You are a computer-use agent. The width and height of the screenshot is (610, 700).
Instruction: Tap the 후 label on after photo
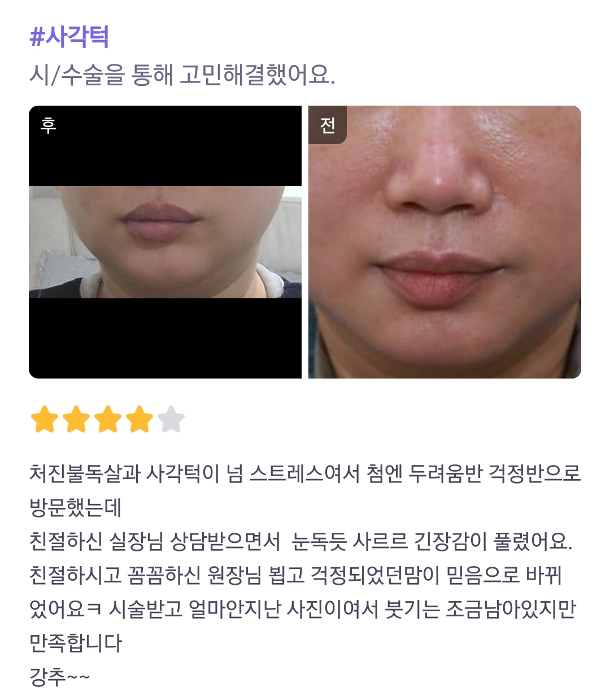(x=48, y=125)
